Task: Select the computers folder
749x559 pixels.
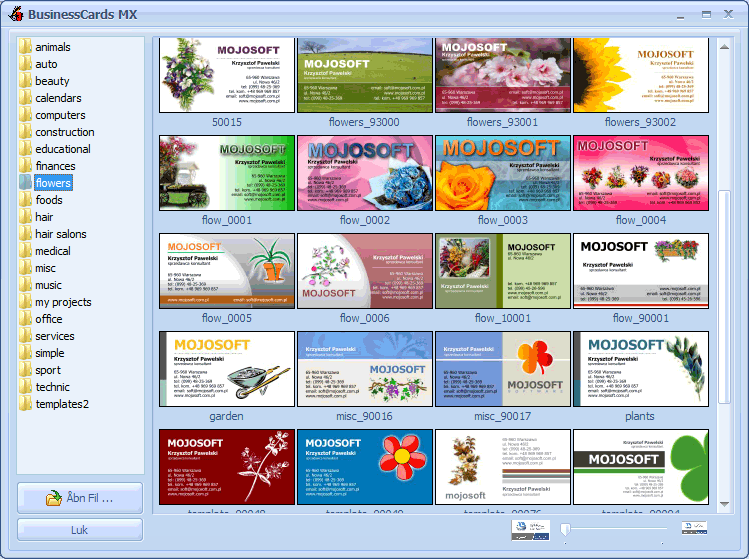Action: pyautogui.click(x=60, y=115)
